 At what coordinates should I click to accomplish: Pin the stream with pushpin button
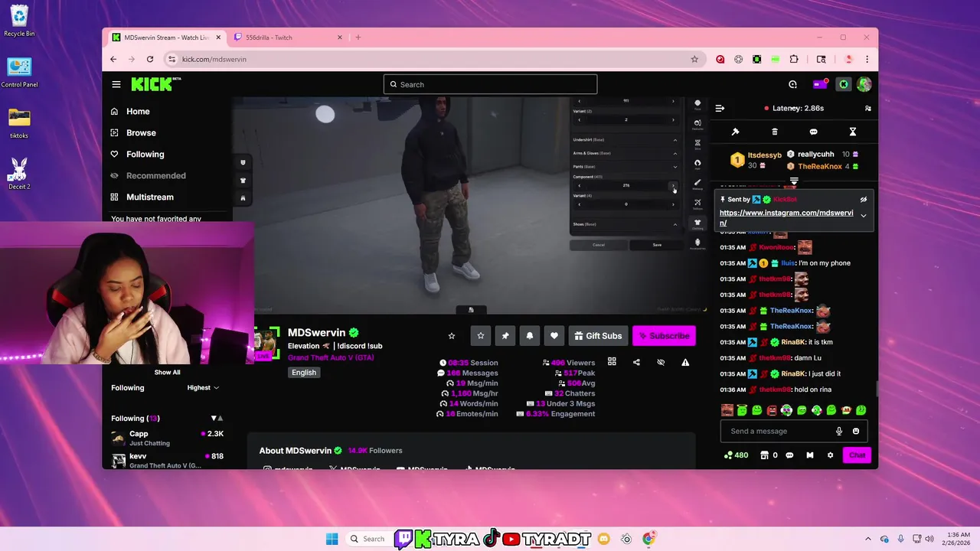(505, 335)
